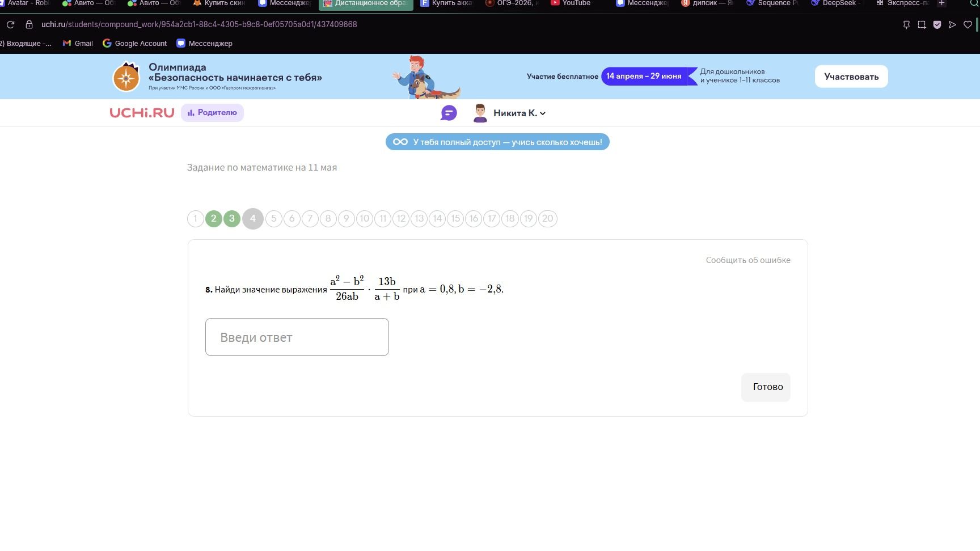Click the site lock icon in address bar

[29, 24]
